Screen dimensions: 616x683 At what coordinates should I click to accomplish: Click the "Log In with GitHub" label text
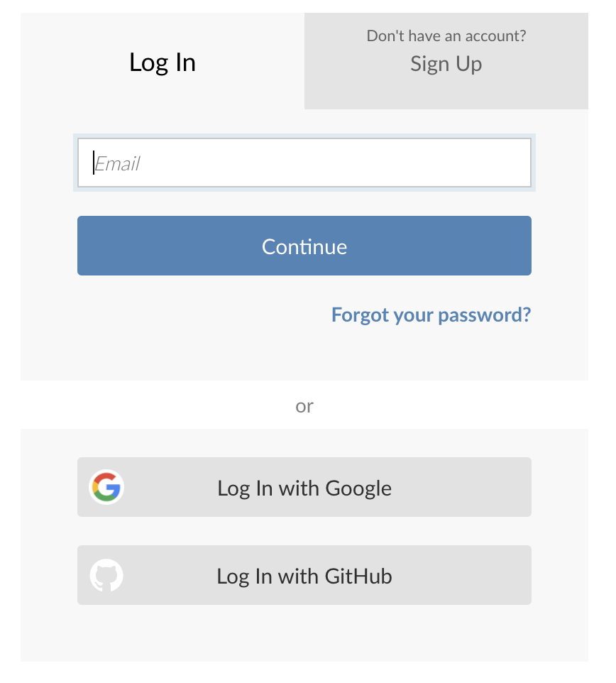pyautogui.click(x=304, y=577)
